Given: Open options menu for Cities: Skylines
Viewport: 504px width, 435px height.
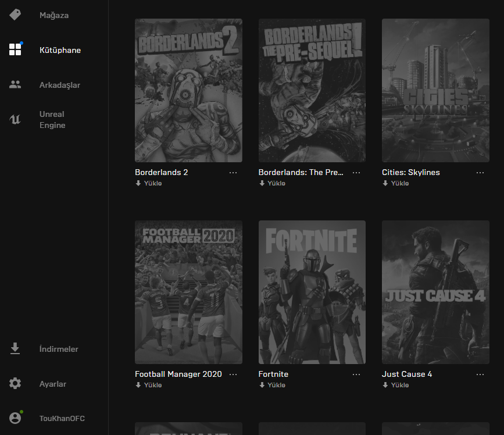Looking at the screenshot, I should pyautogui.click(x=480, y=173).
